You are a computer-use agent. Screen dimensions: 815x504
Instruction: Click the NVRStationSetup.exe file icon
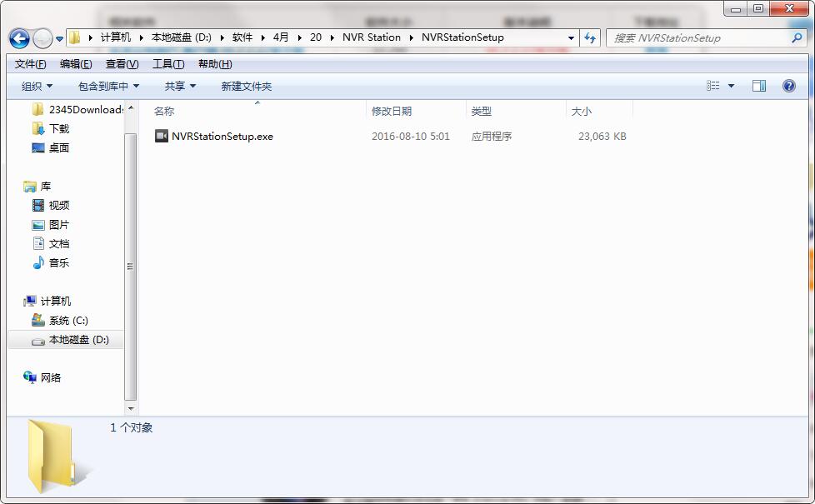tap(162, 136)
